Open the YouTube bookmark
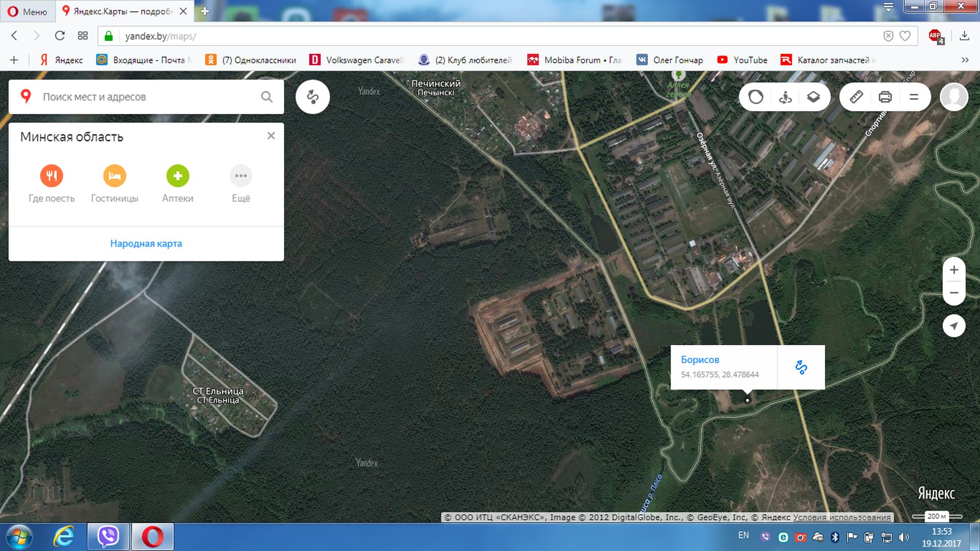This screenshot has width=980, height=551. 743,60
